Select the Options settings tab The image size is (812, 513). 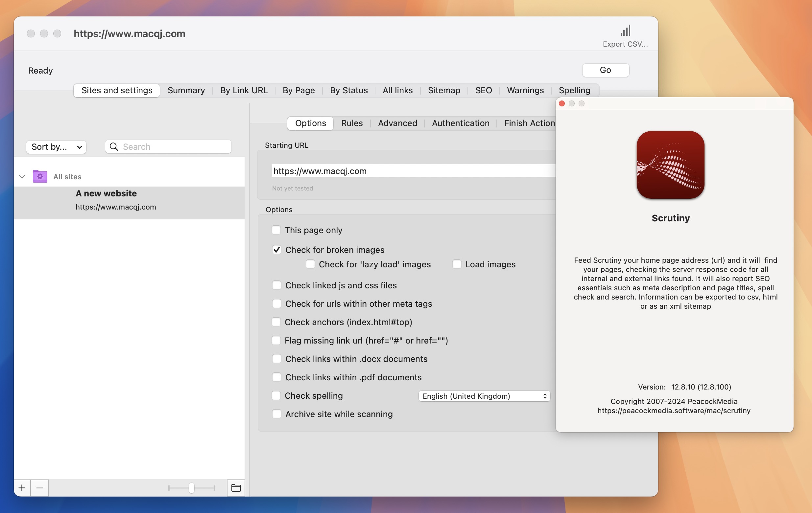tap(311, 123)
